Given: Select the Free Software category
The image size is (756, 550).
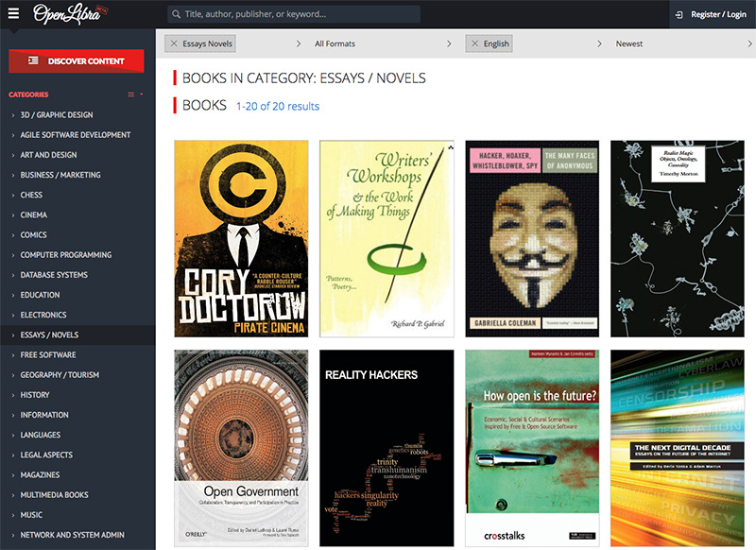Looking at the screenshot, I should (x=48, y=355).
